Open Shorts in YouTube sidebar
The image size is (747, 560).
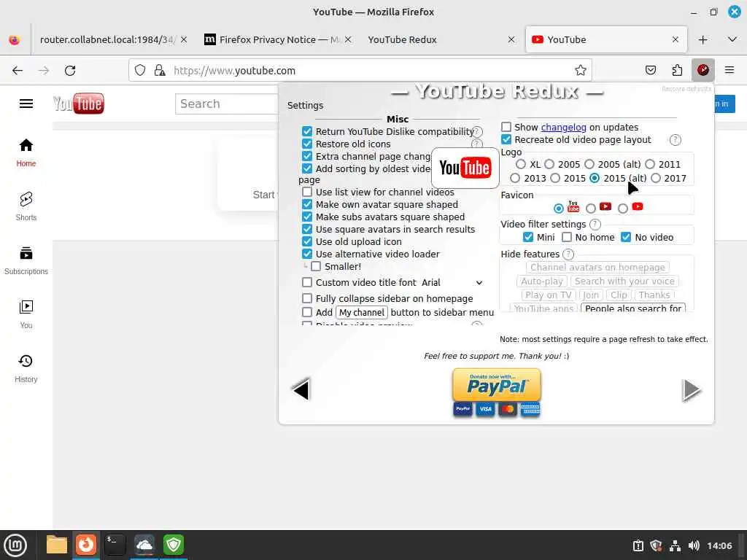click(x=26, y=206)
